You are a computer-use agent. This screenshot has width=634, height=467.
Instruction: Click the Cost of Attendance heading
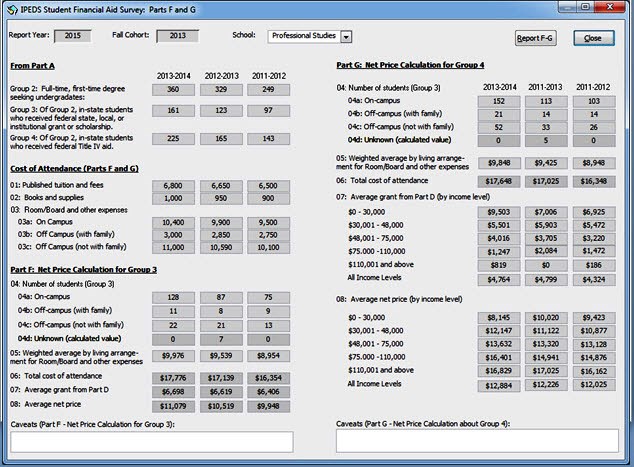[x=74, y=169]
